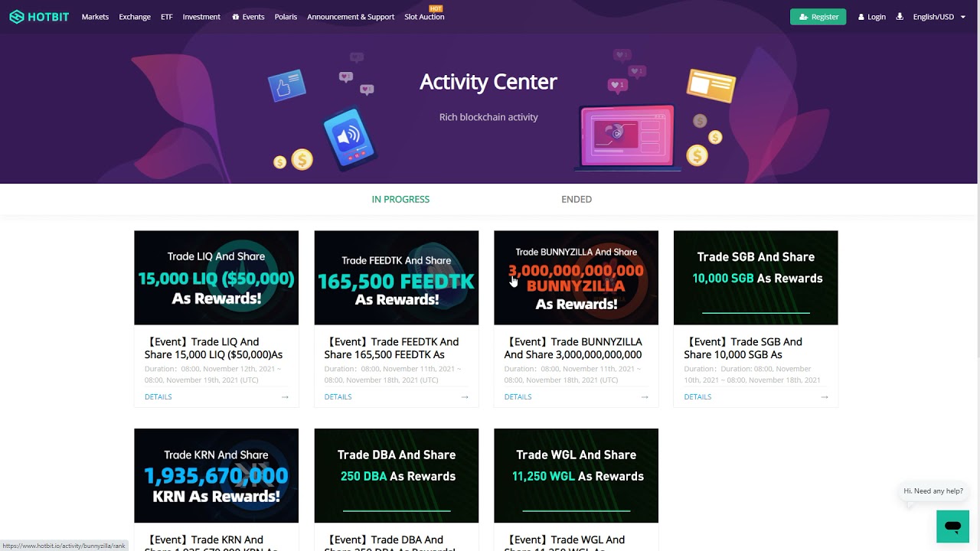980x551 pixels.
Task: Open the Markets menu
Action: [95, 17]
